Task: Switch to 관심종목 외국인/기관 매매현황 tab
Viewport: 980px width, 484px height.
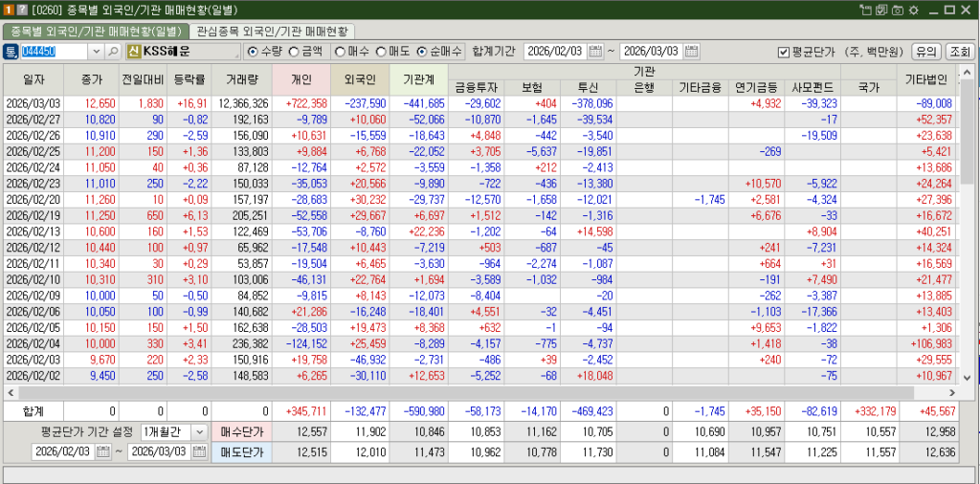Action: click(272, 31)
